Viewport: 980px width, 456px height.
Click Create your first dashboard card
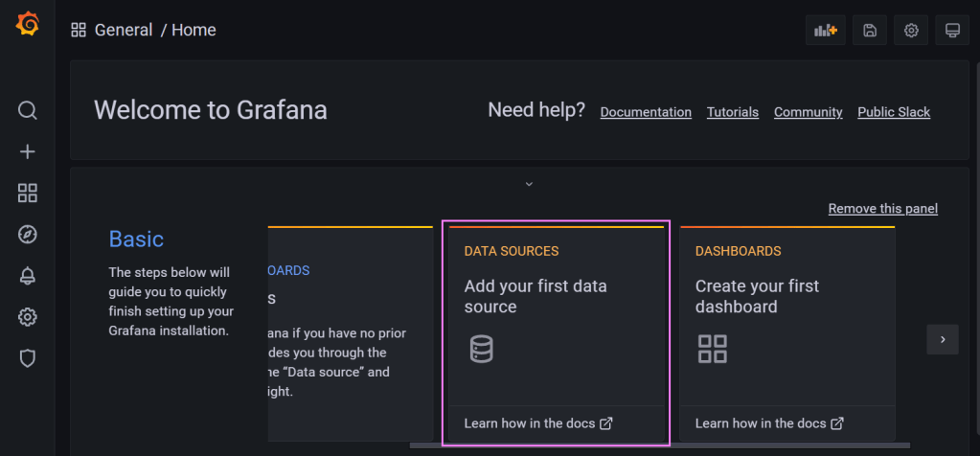[x=787, y=333]
